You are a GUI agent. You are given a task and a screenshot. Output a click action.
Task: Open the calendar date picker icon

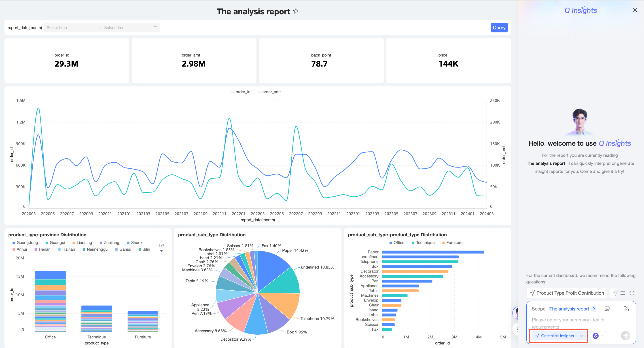click(x=155, y=27)
